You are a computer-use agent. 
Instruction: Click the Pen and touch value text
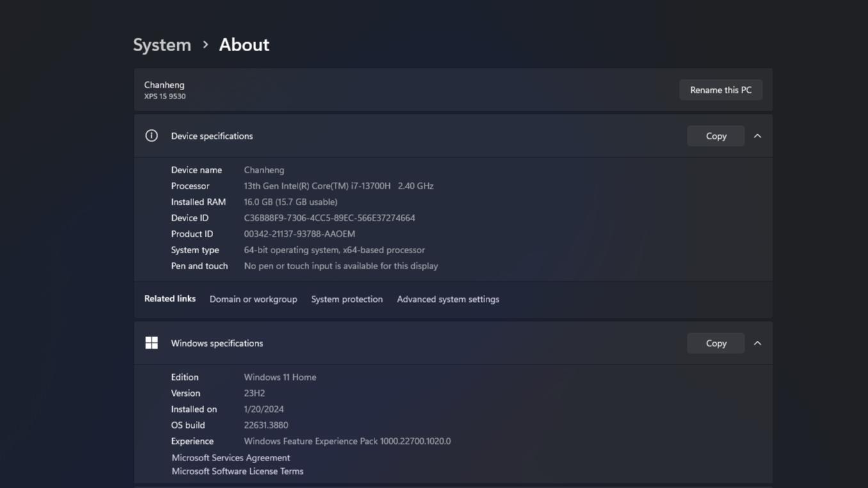(x=341, y=265)
